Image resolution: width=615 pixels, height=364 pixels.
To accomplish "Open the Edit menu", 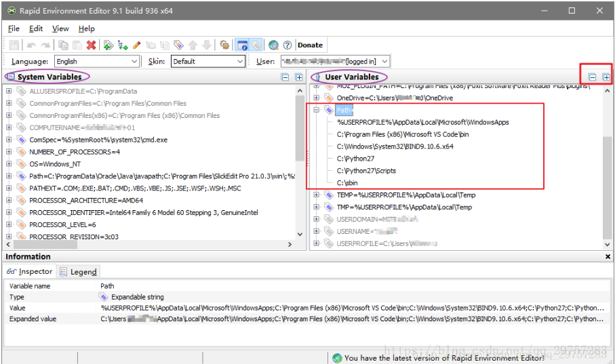I will coord(36,28).
